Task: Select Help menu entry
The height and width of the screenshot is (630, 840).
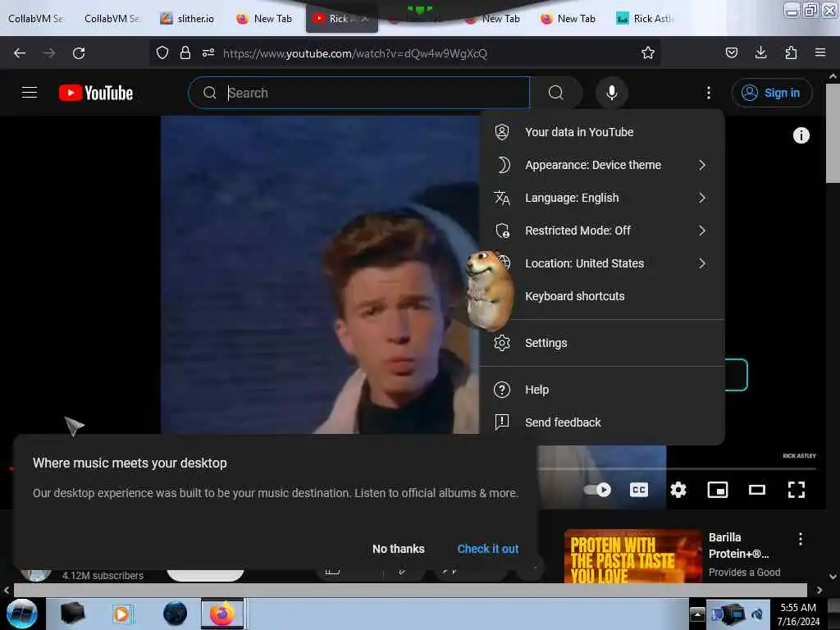Action: (x=601, y=390)
